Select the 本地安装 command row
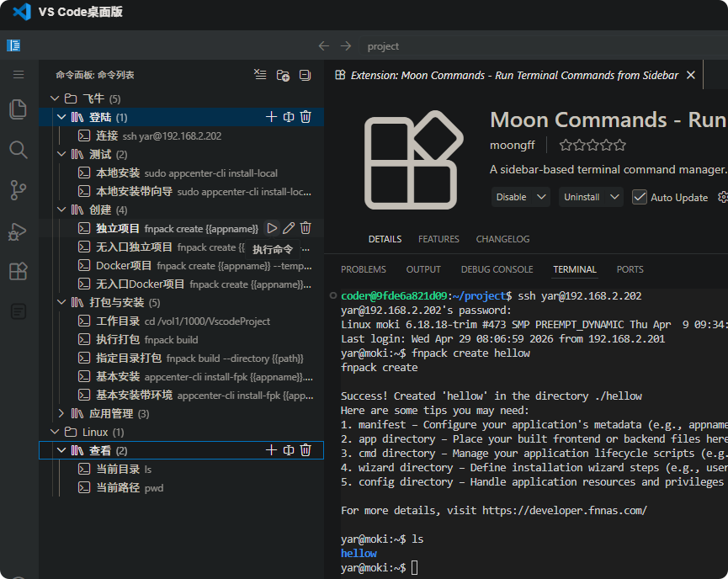 click(x=182, y=173)
